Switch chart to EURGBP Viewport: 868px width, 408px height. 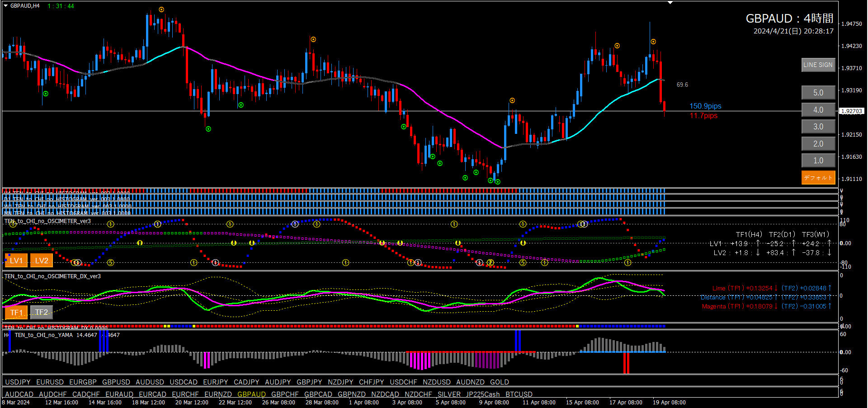[83, 382]
